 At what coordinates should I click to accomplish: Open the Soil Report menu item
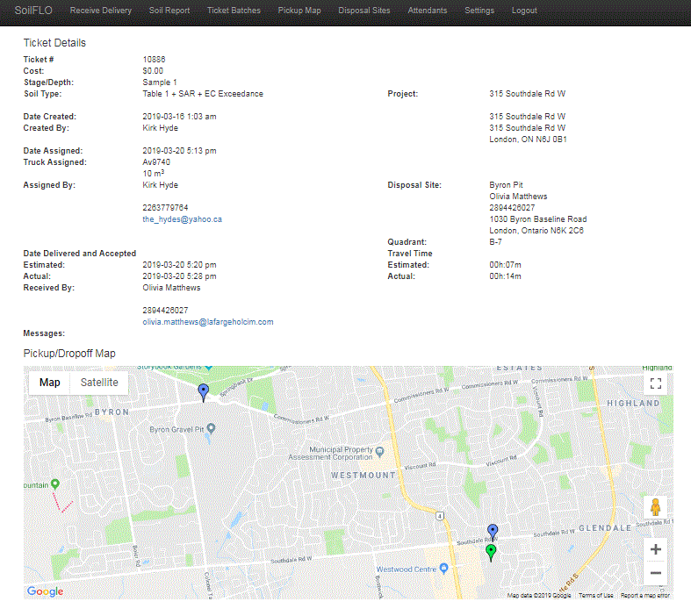coord(169,11)
